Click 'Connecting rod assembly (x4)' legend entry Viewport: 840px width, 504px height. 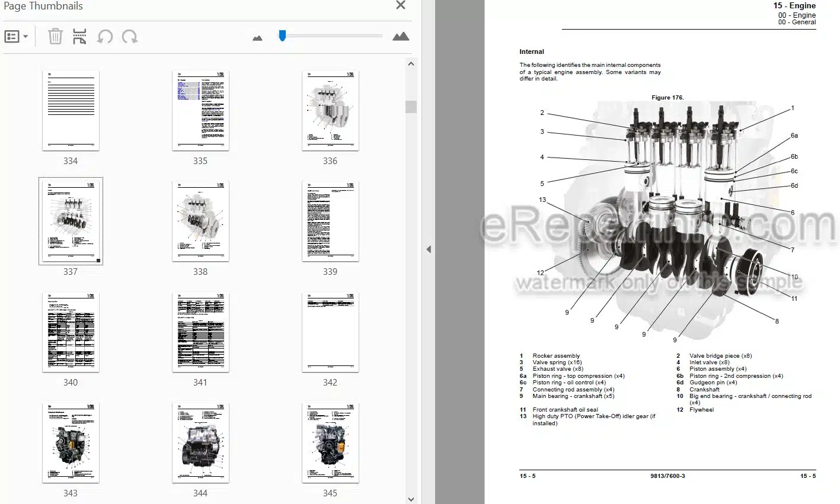click(x=573, y=390)
